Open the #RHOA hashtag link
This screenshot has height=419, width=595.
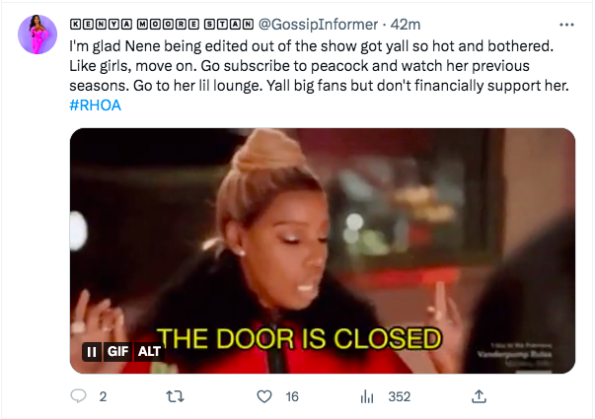coord(95,106)
